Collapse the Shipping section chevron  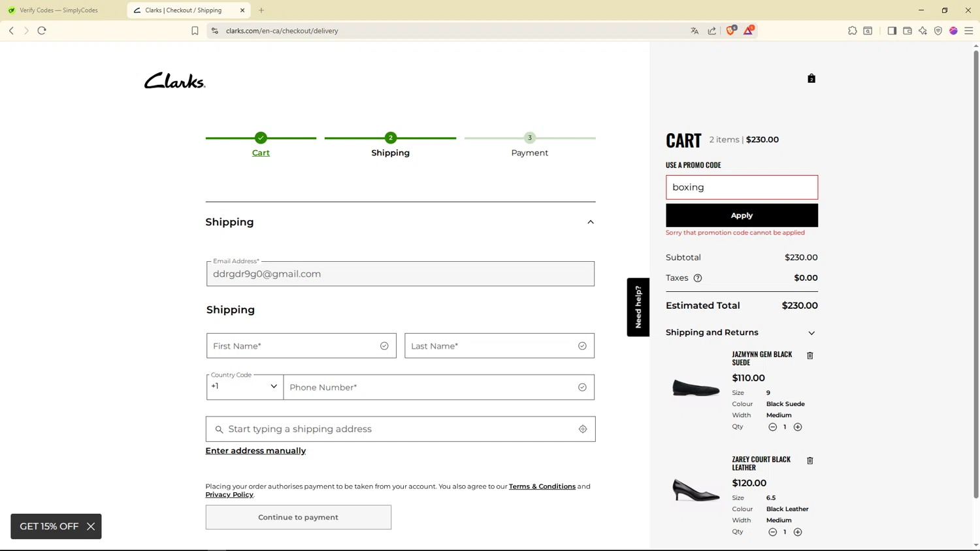tap(591, 222)
